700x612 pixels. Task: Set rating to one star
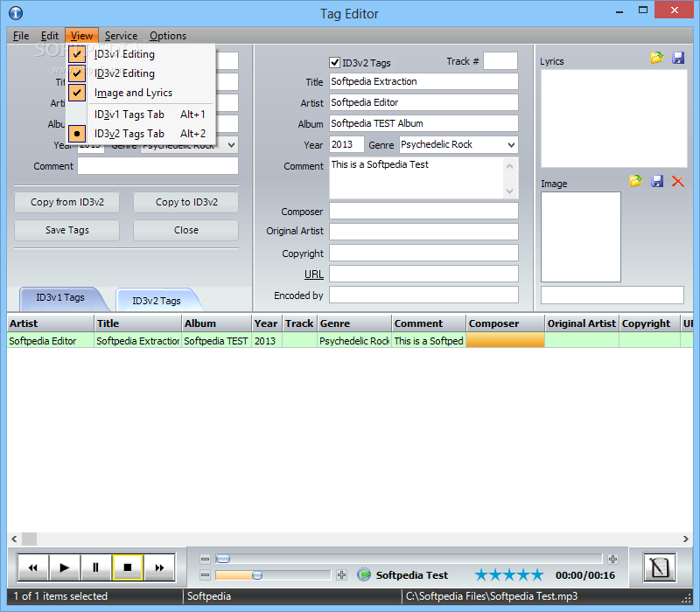481,574
